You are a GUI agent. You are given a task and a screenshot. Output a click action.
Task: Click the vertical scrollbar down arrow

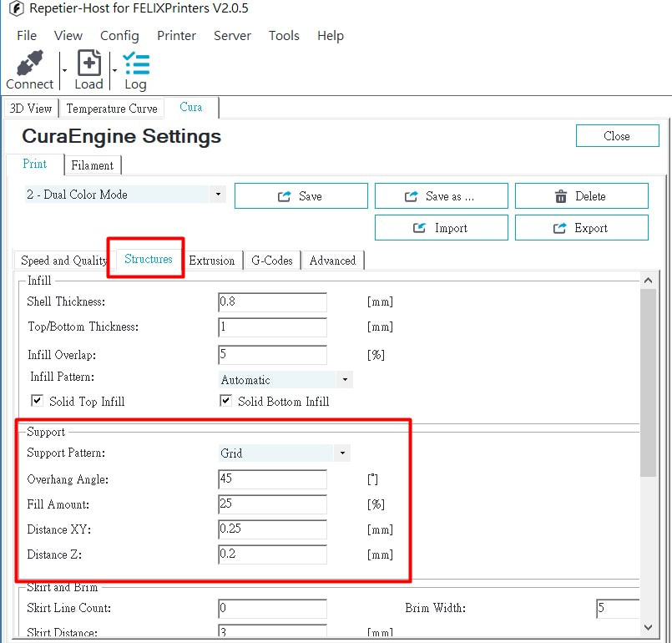(648, 626)
